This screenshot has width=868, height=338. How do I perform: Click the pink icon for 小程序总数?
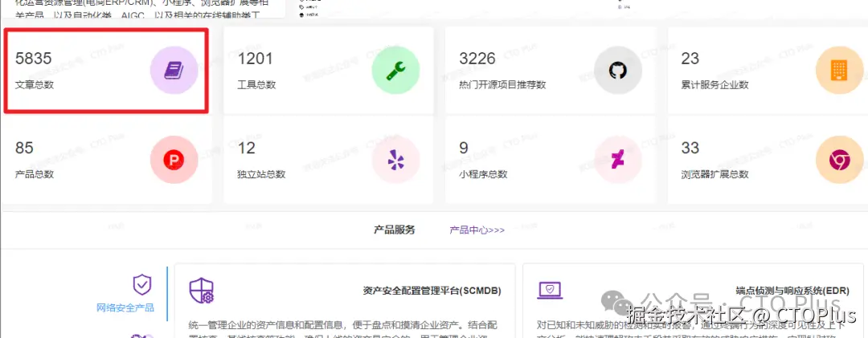(618, 160)
